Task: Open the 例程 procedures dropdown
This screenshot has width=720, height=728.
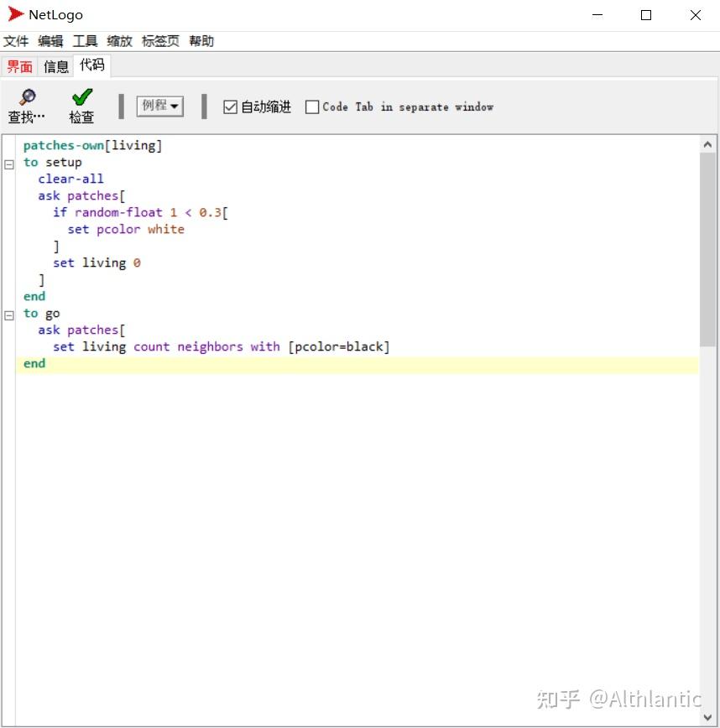Action: pos(159,107)
